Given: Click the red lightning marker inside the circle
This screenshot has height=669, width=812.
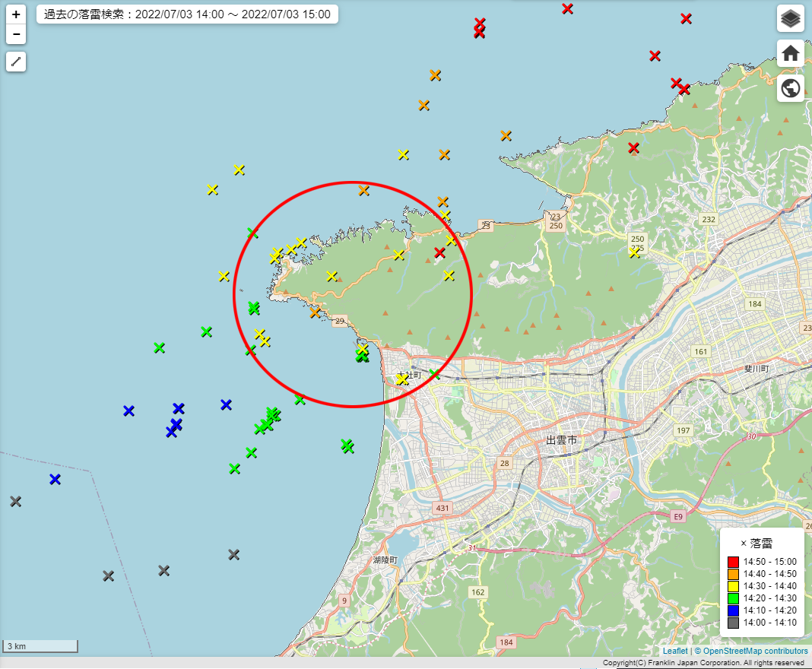Looking at the screenshot, I should point(439,252).
